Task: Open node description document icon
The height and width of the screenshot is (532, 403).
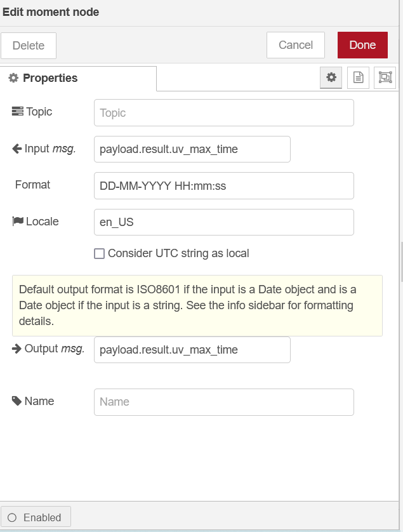Action: click(358, 77)
